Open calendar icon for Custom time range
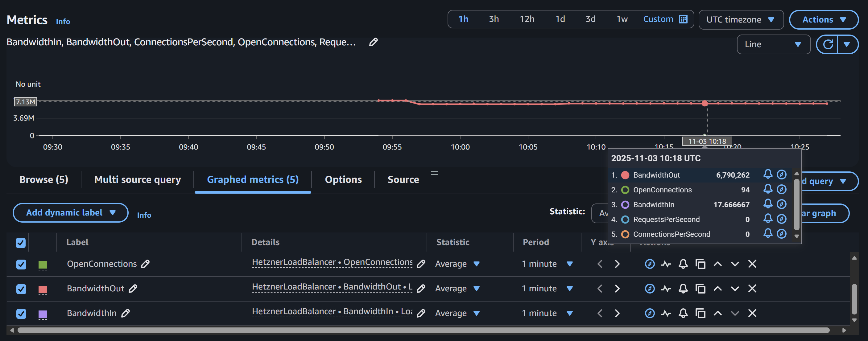This screenshot has height=341, width=868. 683,19
